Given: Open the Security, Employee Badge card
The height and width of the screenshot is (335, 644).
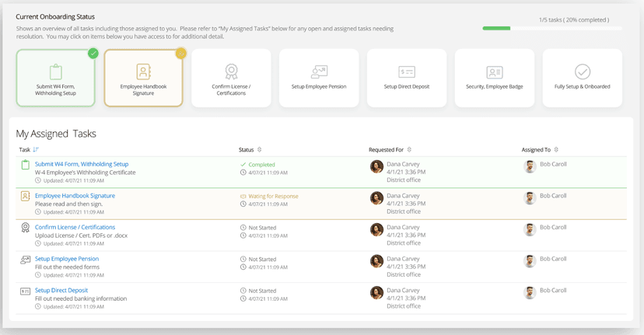Looking at the screenshot, I should (x=495, y=78).
